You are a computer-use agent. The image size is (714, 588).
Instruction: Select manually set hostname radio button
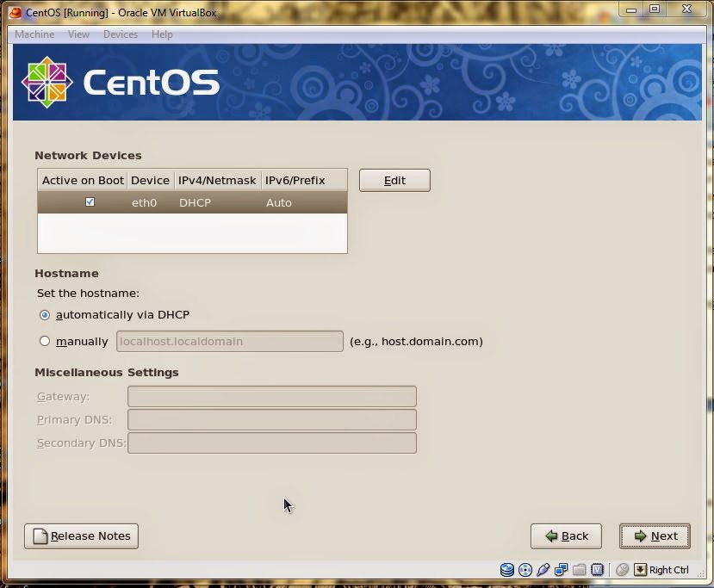click(x=45, y=341)
